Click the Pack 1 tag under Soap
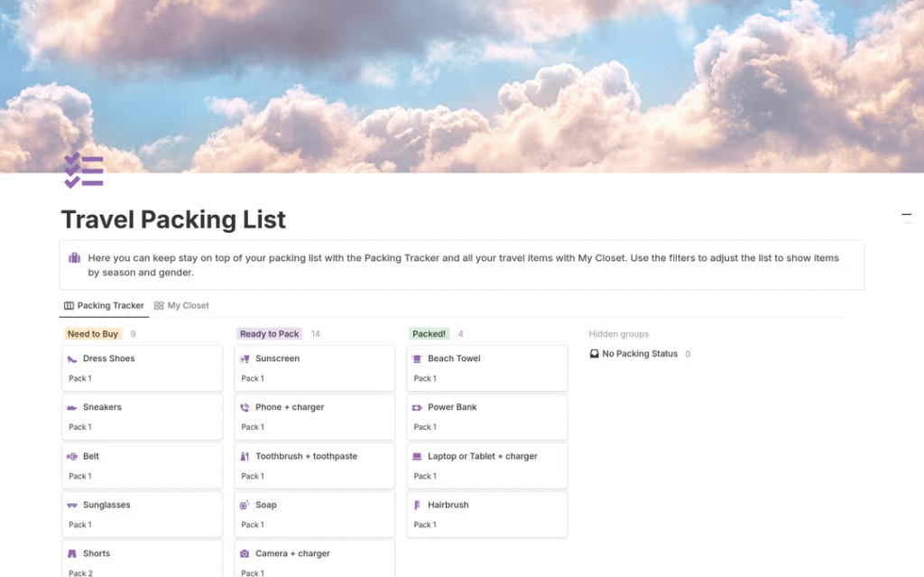This screenshot has height=577, width=924. point(253,525)
